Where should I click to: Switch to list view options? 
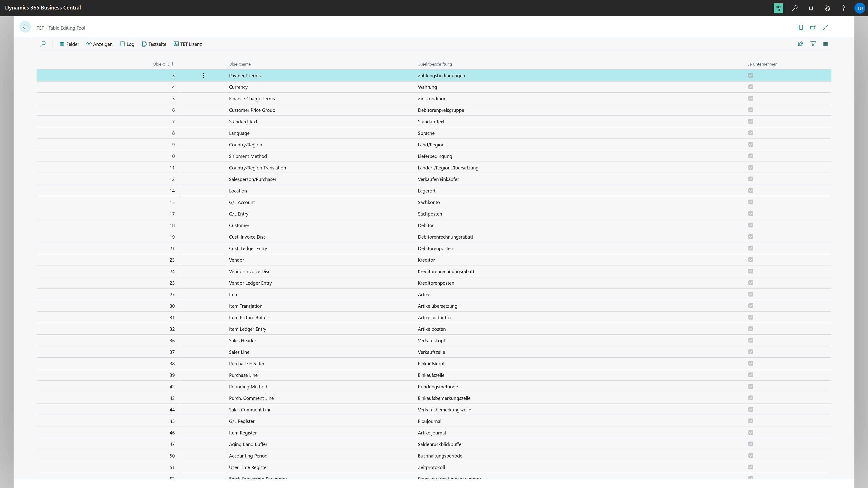point(826,44)
